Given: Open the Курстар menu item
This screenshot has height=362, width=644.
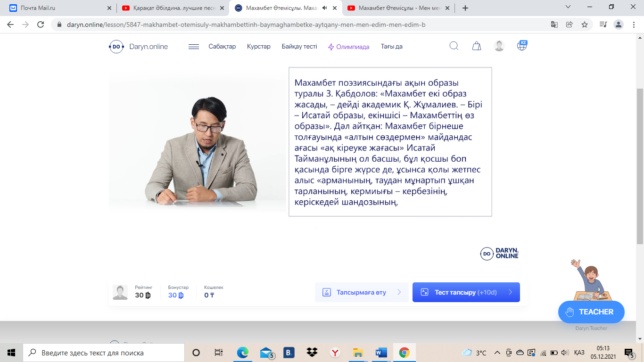Looking at the screenshot, I should pyautogui.click(x=259, y=47).
